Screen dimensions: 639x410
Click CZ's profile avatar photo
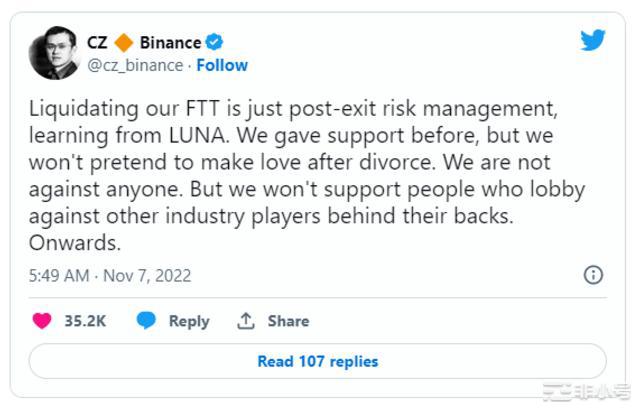coord(53,53)
